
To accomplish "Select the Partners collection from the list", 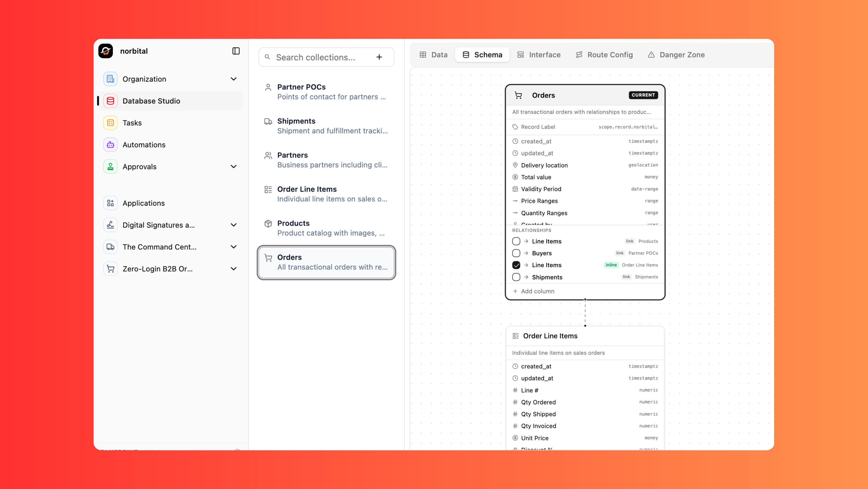I will click(x=326, y=160).
